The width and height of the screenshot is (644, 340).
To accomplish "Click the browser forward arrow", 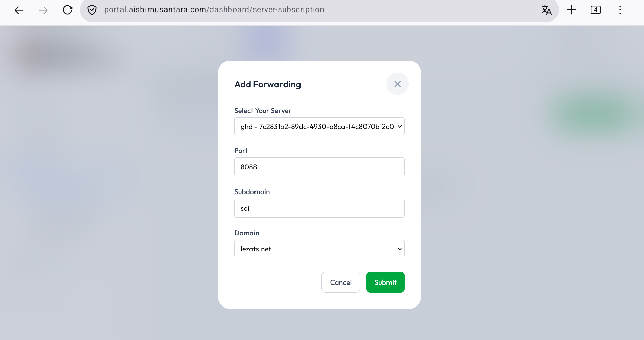I will [x=43, y=10].
